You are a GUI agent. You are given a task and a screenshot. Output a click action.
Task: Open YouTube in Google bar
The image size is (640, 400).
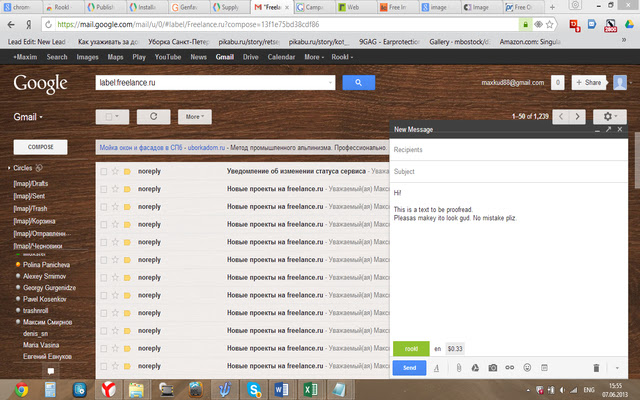pyautogui.click(x=168, y=57)
